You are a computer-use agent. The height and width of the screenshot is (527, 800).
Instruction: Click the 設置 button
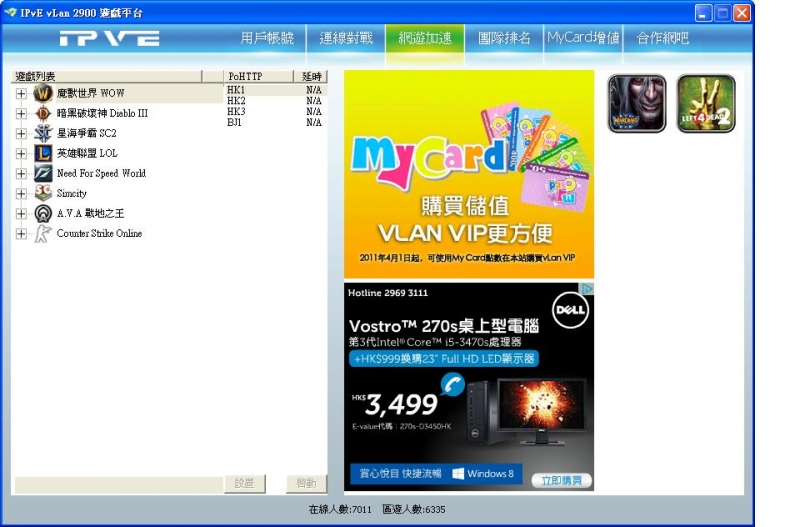pyautogui.click(x=245, y=484)
